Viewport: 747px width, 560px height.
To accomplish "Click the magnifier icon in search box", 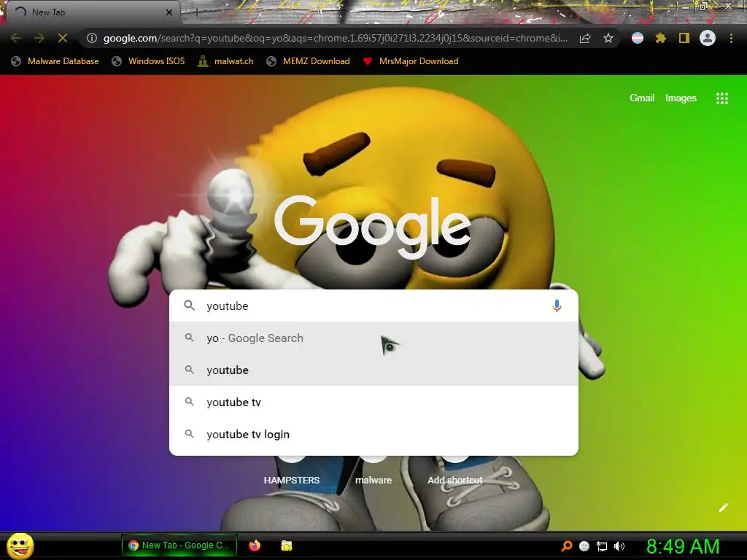I will [189, 306].
